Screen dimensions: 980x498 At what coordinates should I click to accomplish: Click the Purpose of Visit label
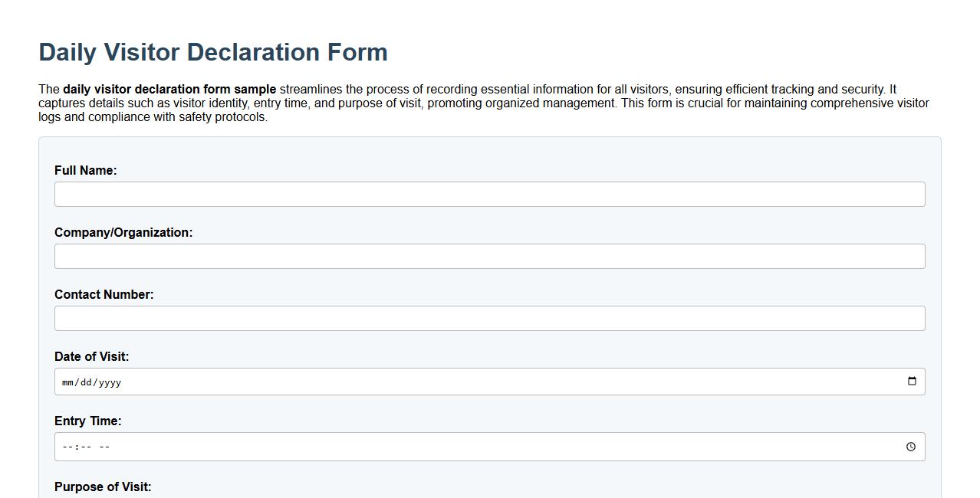103,487
